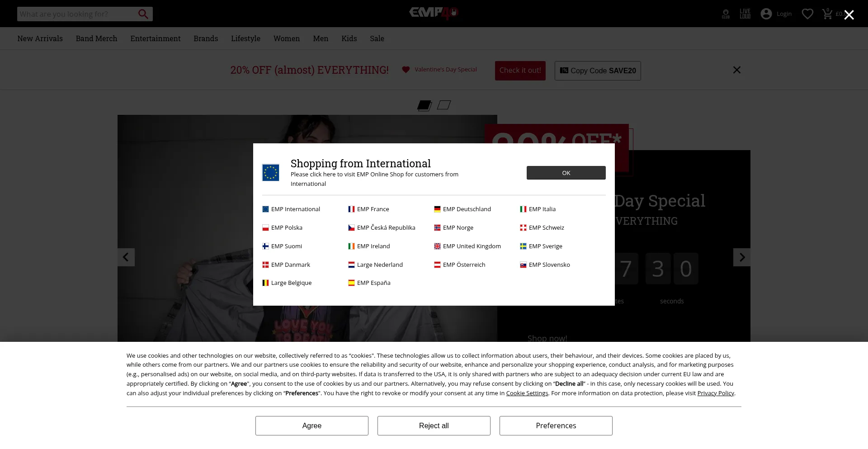Open the wishlist heart icon
Image resolution: width=868 pixels, height=449 pixels.
807,14
